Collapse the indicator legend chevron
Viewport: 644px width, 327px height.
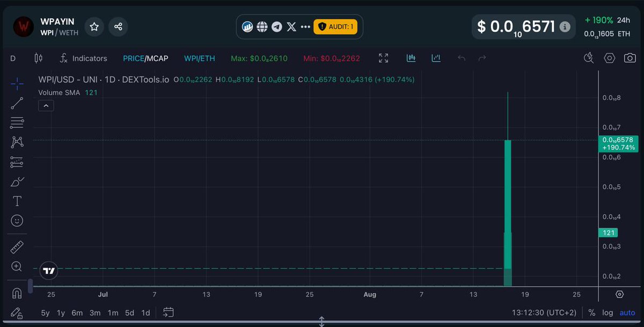46,106
